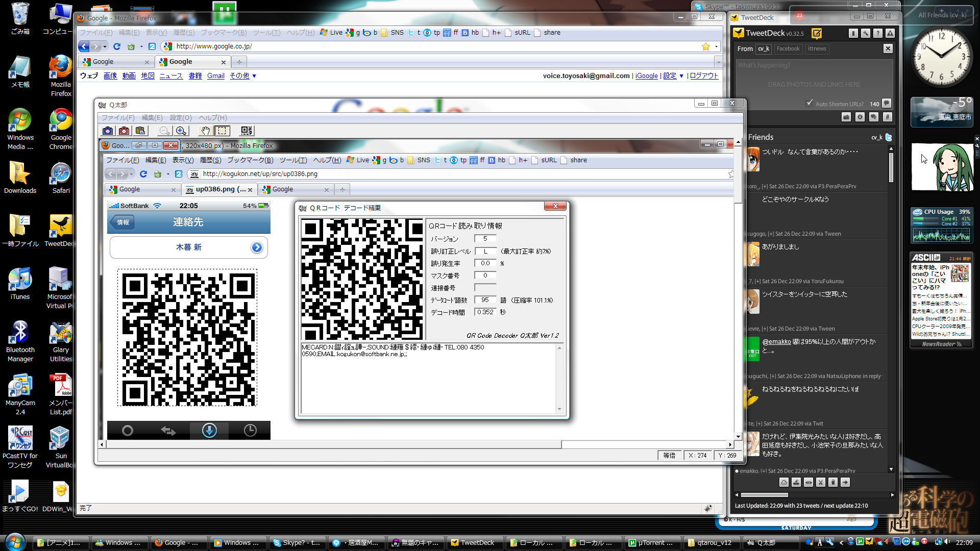This screenshot has height=551, width=980.
Task: Click the Q太郎 horizontal scrollbar thumb
Action: coord(333,444)
